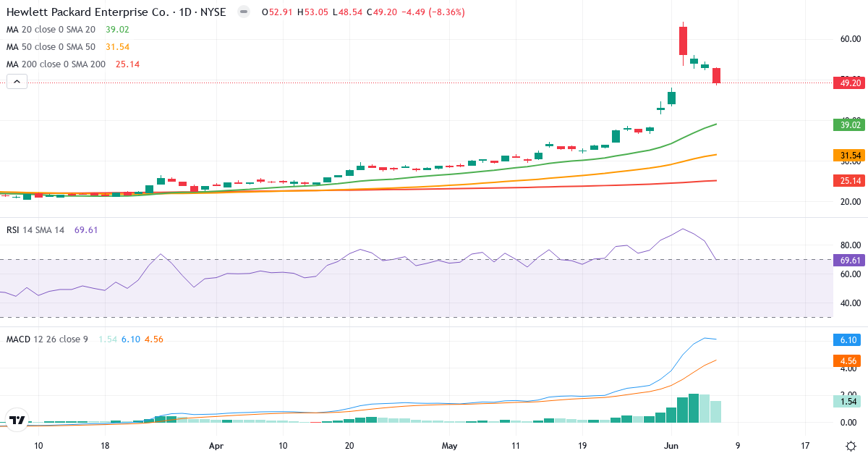Click the TradingView logo icon

[17, 420]
